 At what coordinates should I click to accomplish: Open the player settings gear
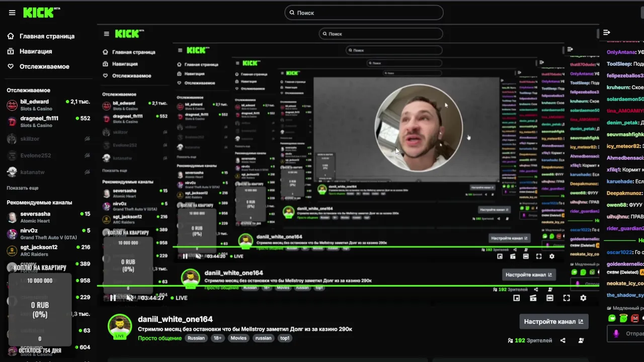[583, 298]
